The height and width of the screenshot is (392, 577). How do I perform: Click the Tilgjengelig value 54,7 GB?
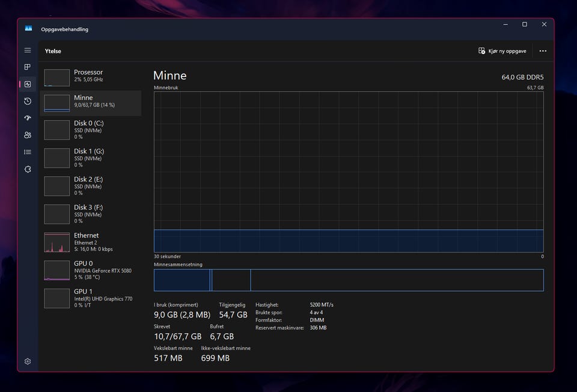coord(233,314)
